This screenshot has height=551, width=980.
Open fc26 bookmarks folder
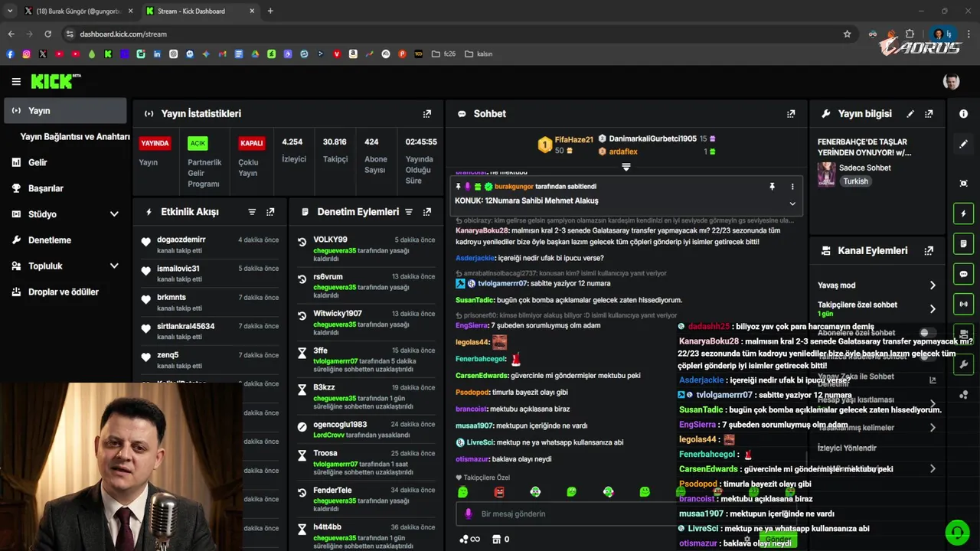pyautogui.click(x=443, y=54)
